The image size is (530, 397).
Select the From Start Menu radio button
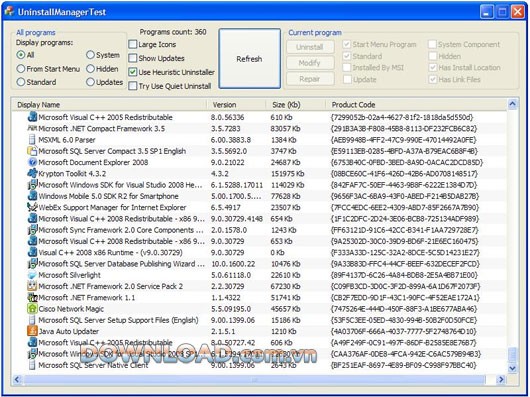point(21,69)
